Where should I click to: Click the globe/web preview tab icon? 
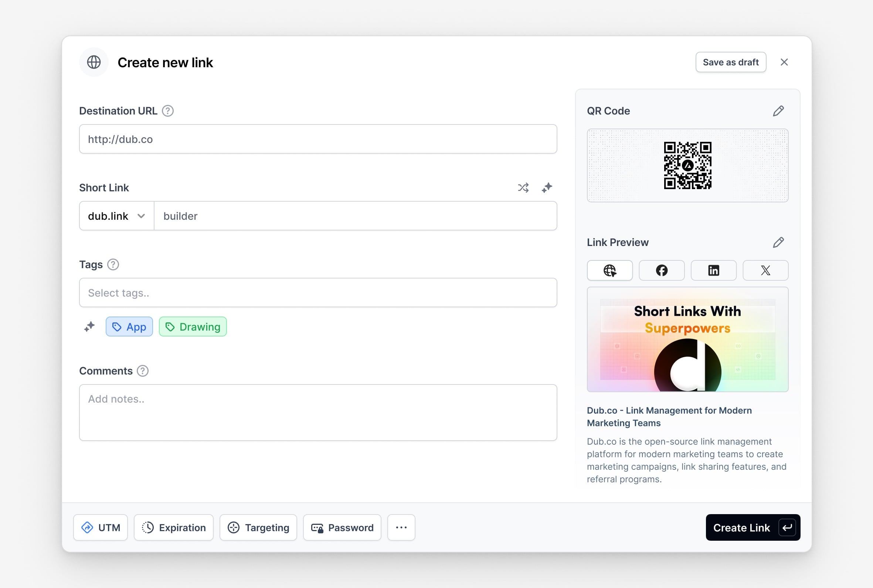[609, 270]
